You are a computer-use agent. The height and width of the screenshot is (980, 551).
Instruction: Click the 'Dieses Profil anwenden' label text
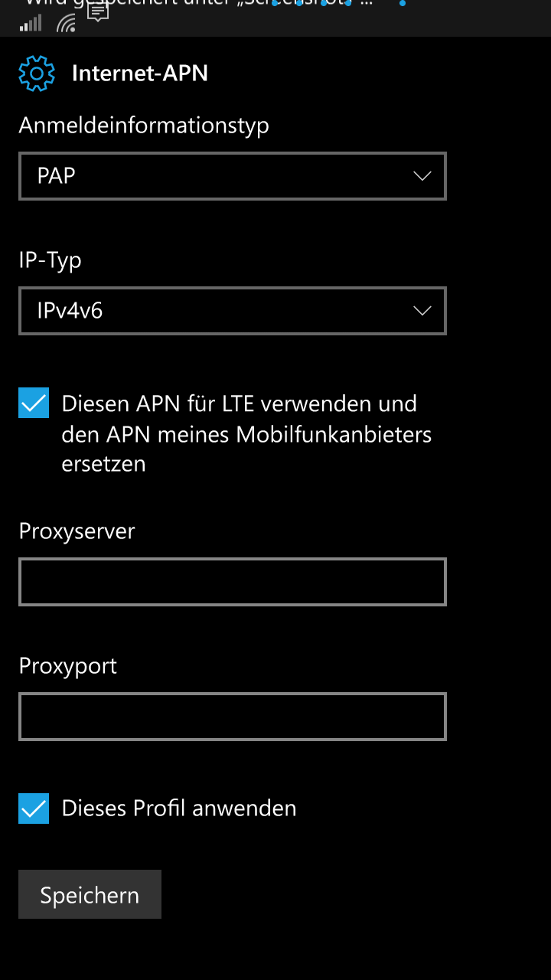179,808
